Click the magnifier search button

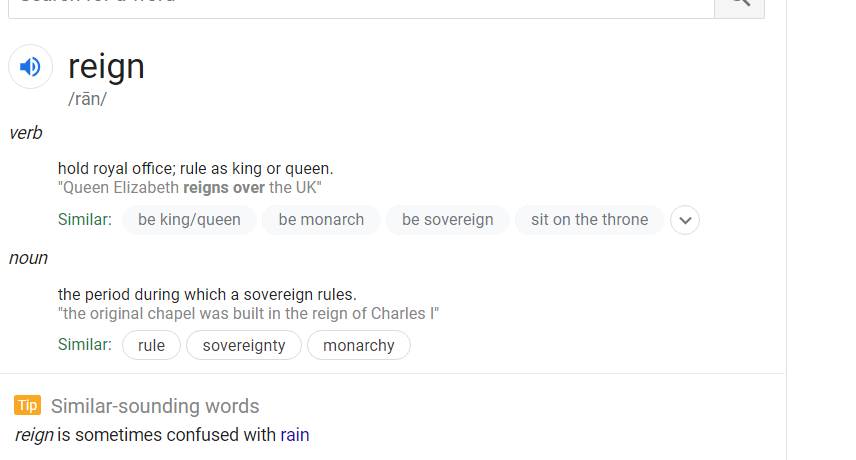click(x=740, y=5)
